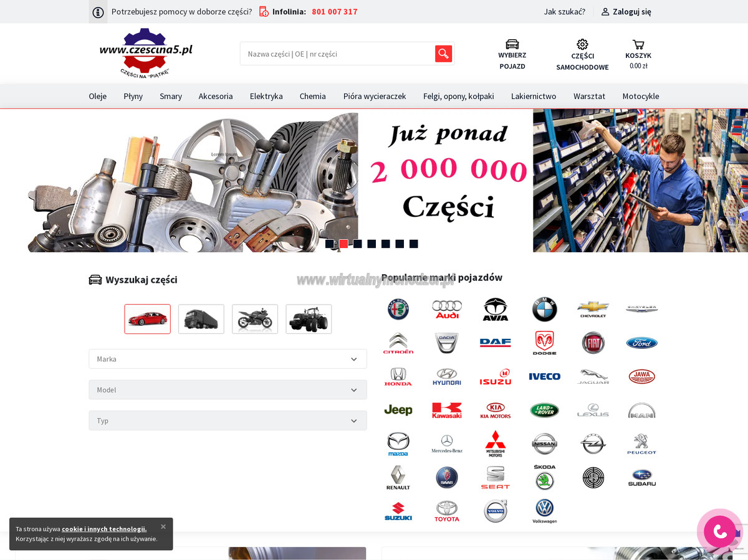
Task: Choose the Mercedes-Benz brand logo
Action: point(447,444)
